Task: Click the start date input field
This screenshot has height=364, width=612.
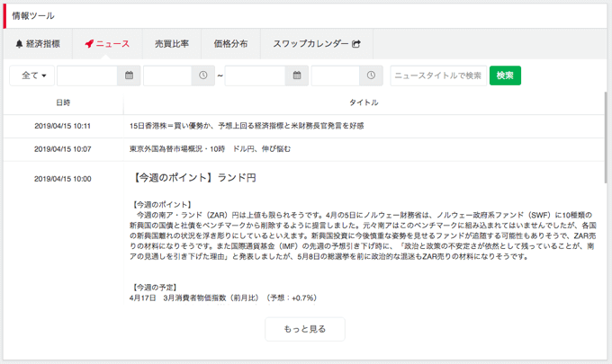Action: pyautogui.click(x=87, y=75)
